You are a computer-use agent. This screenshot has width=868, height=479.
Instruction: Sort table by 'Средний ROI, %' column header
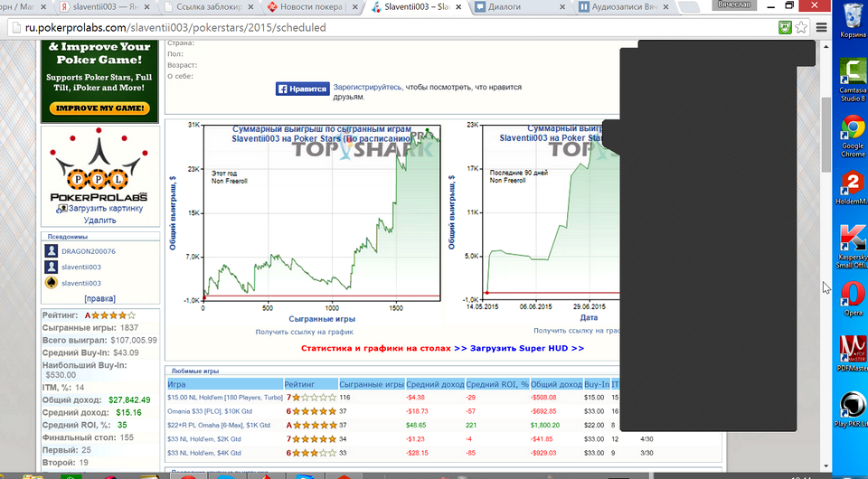coord(495,384)
